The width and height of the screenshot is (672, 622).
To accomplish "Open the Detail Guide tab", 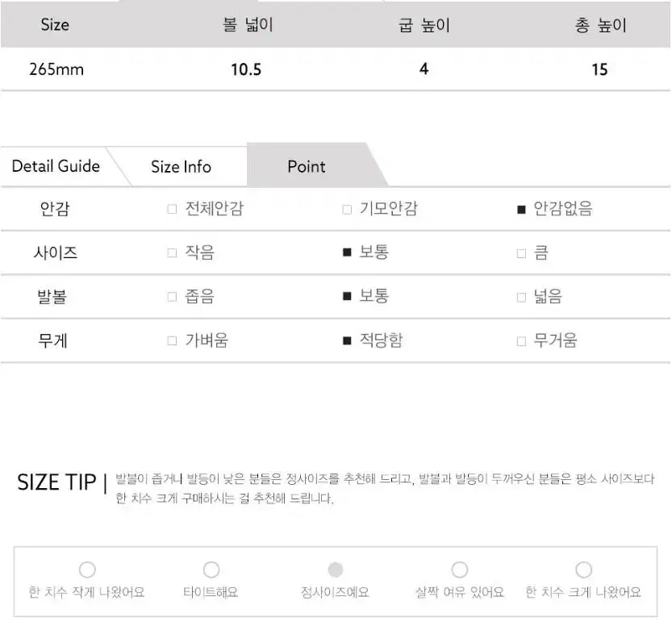I will 56,166.
